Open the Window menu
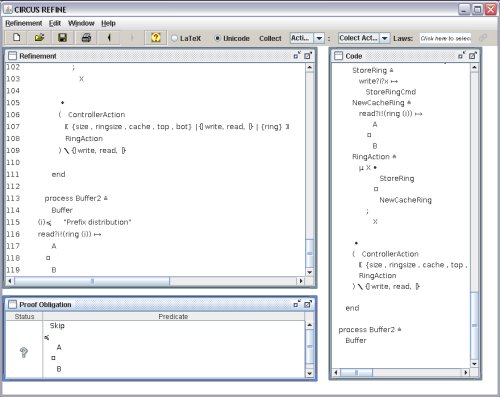The width and height of the screenshot is (500, 397). 81,23
